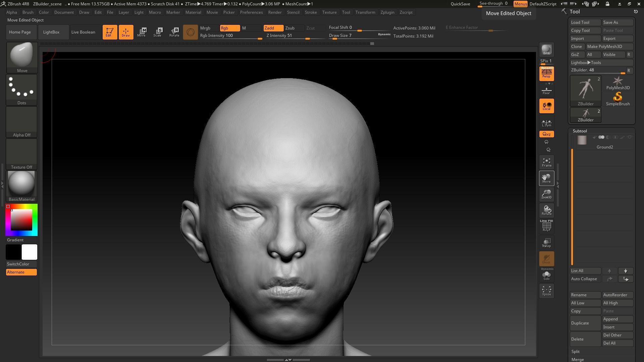Collapse the Tool palette title

coord(575,12)
